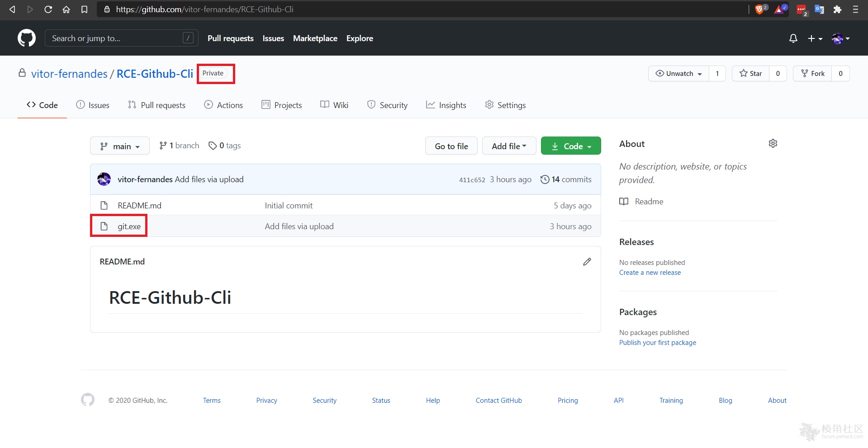868x448 pixels.
Task: Open the Unwatch notifications dropdown
Action: point(678,74)
